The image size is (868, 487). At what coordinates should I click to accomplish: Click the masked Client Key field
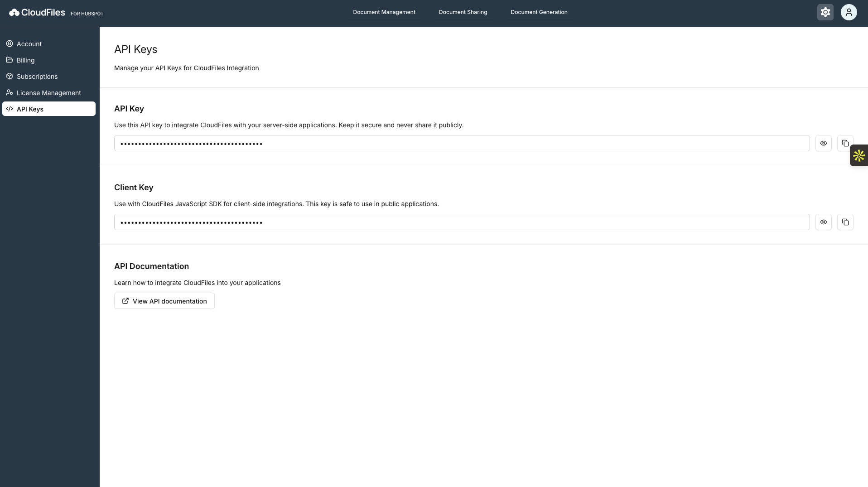[462, 222]
